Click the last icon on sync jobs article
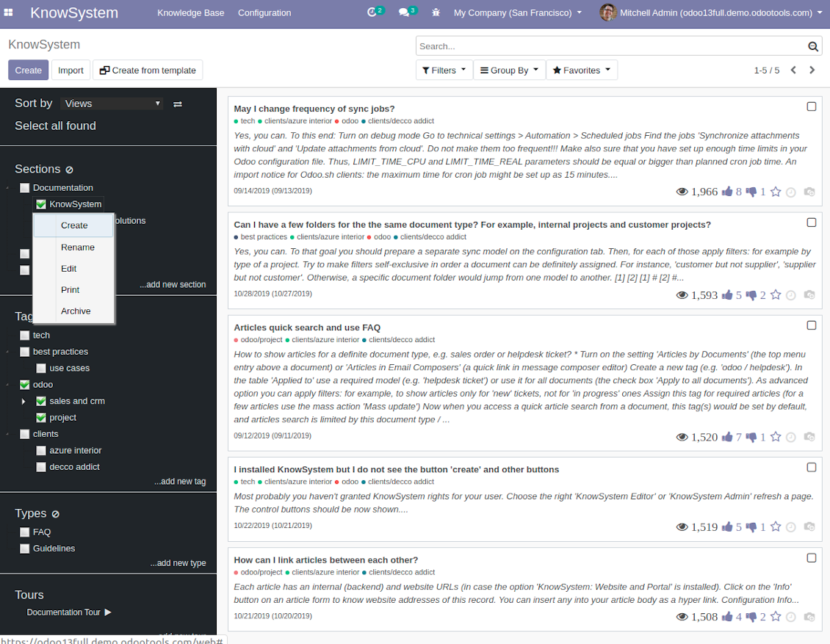 [809, 192]
